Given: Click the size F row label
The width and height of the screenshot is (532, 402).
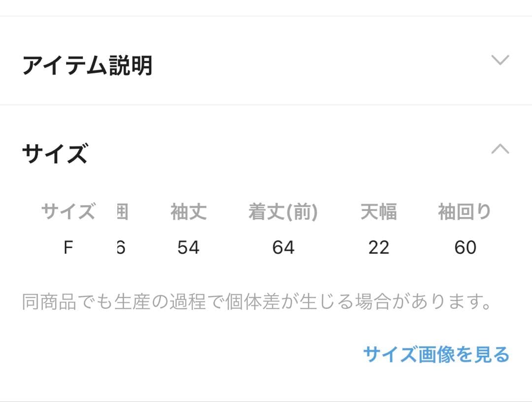Looking at the screenshot, I should [x=68, y=247].
